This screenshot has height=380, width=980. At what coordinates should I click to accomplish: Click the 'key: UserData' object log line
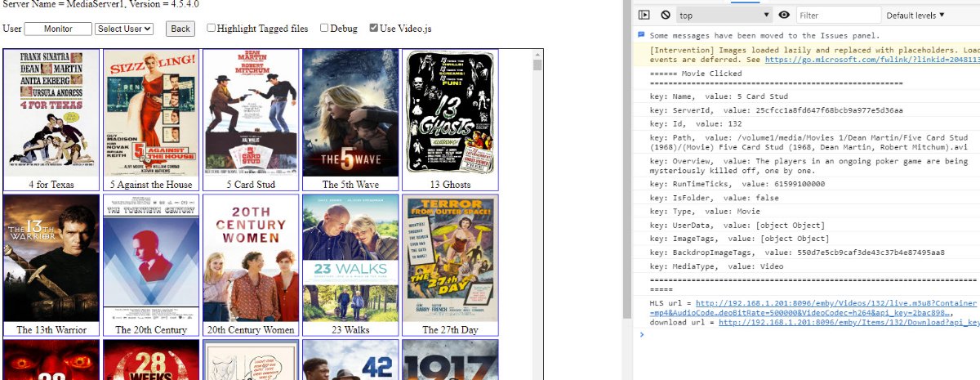pos(737,226)
